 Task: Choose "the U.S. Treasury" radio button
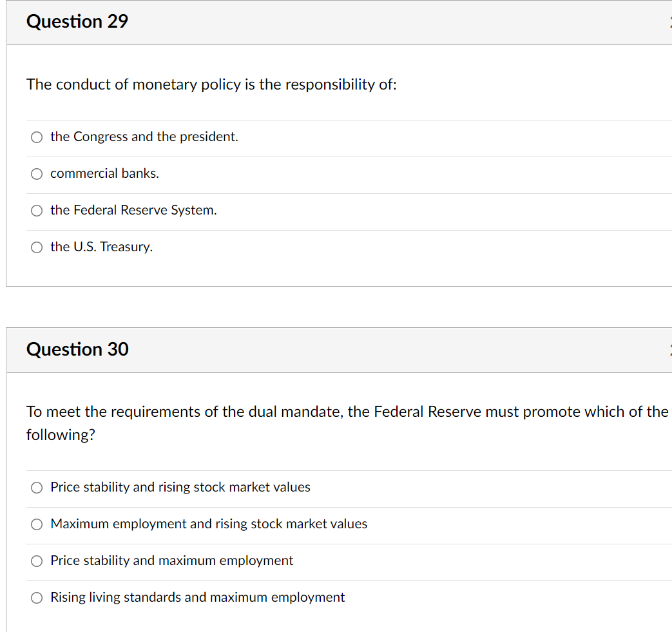[37, 247]
